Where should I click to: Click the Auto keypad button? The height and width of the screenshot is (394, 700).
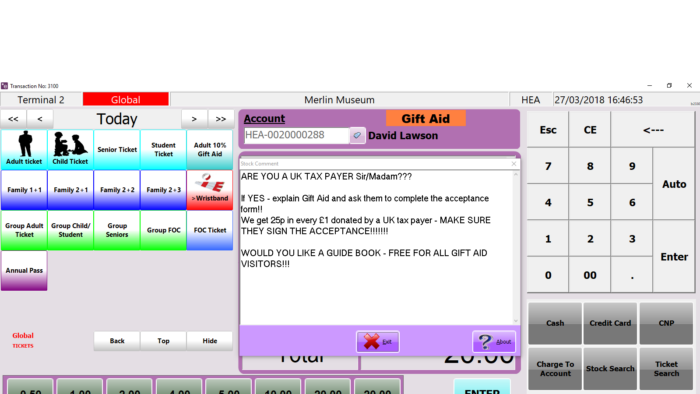click(674, 184)
